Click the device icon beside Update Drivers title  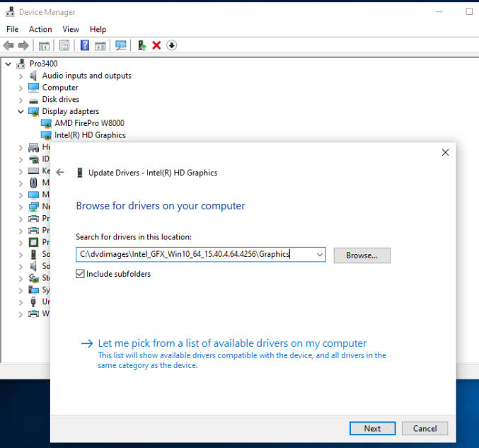pyautogui.click(x=80, y=173)
